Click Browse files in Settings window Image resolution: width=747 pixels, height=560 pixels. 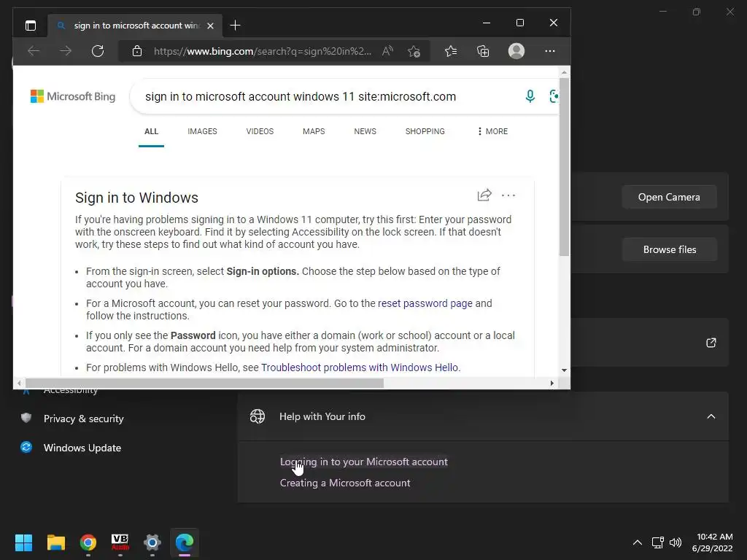669,249
